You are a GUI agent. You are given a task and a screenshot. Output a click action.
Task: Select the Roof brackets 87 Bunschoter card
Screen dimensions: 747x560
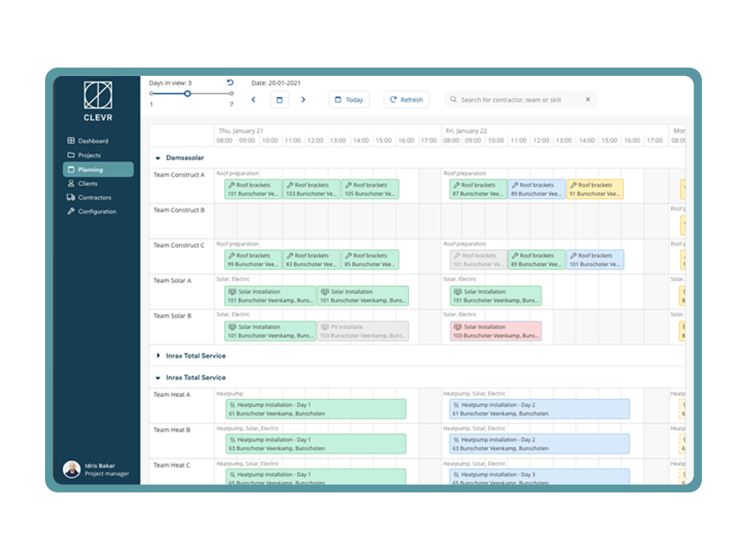pos(478,189)
